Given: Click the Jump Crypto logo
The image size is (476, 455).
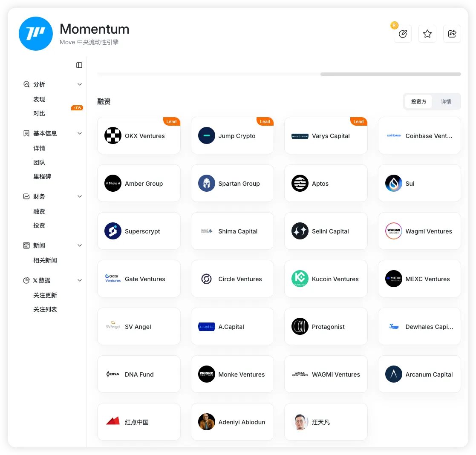Looking at the screenshot, I should (206, 135).
